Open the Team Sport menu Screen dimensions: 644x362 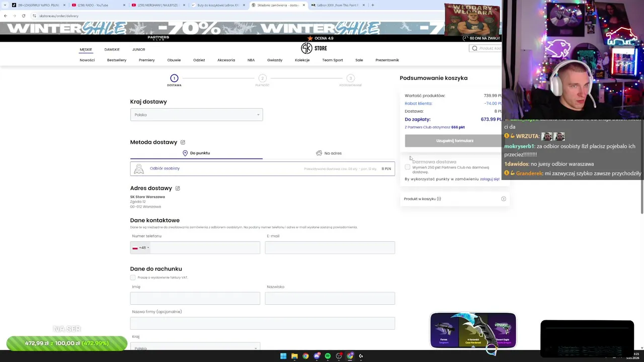(x=333, y=60)
